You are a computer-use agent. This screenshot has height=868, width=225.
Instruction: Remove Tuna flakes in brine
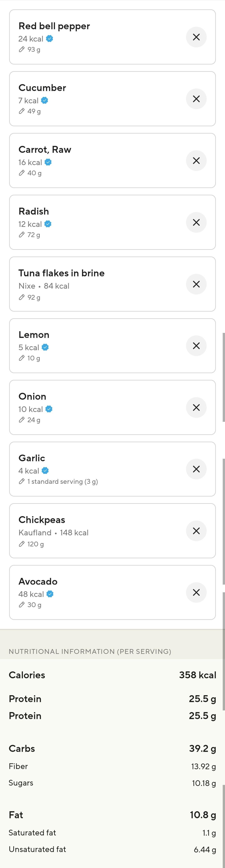coord(196,284)
